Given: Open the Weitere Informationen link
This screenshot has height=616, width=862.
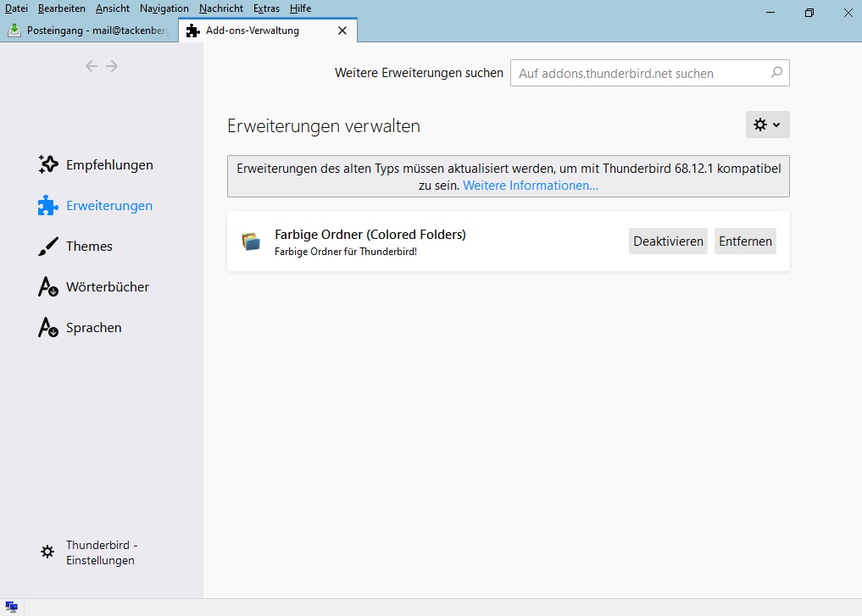Looking at the screenshot, I should (531, 186).
